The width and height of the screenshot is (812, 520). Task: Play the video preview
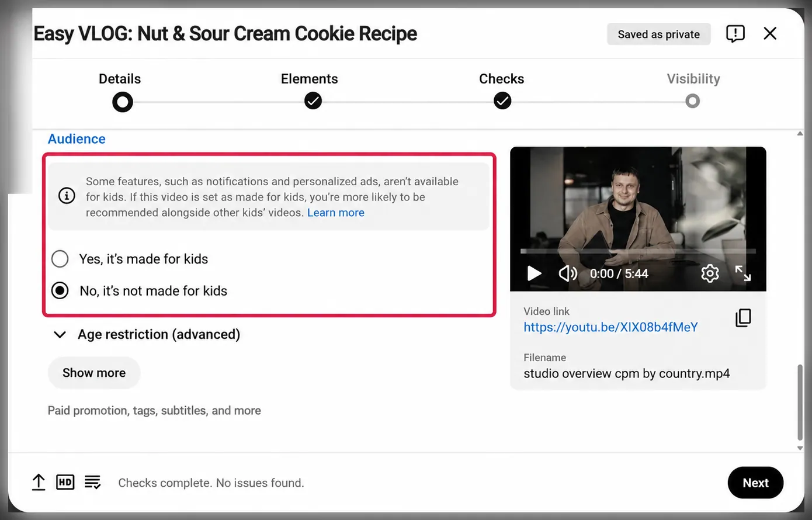[x=534, y=273]
